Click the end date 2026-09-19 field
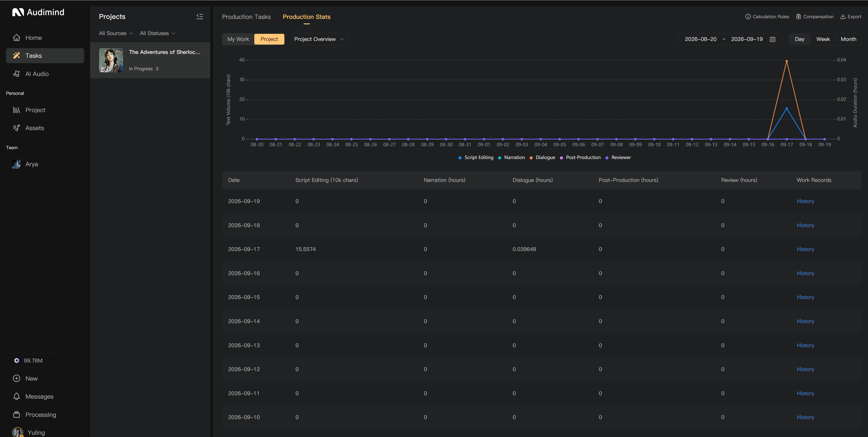This screenshot has width=868, height=437. (747, 39)
